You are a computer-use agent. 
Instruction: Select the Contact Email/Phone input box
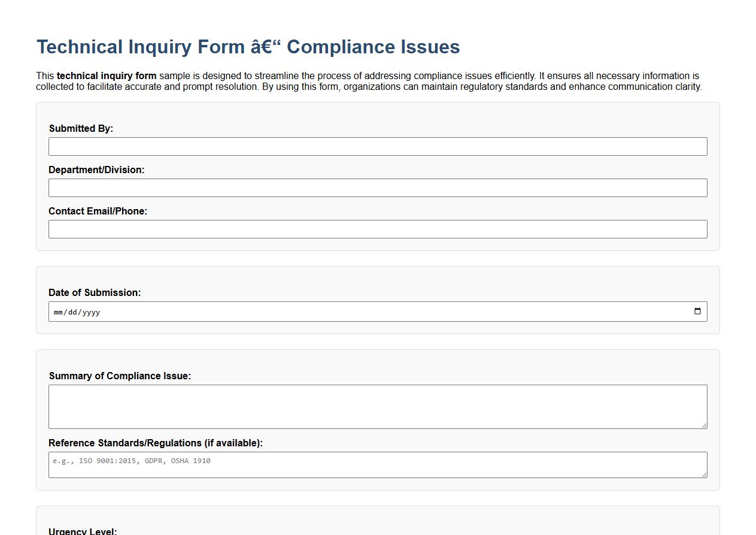(x=377, y=229)
